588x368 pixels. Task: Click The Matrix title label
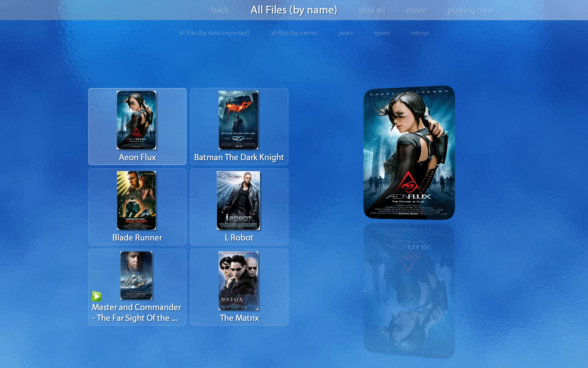point(239,318)
